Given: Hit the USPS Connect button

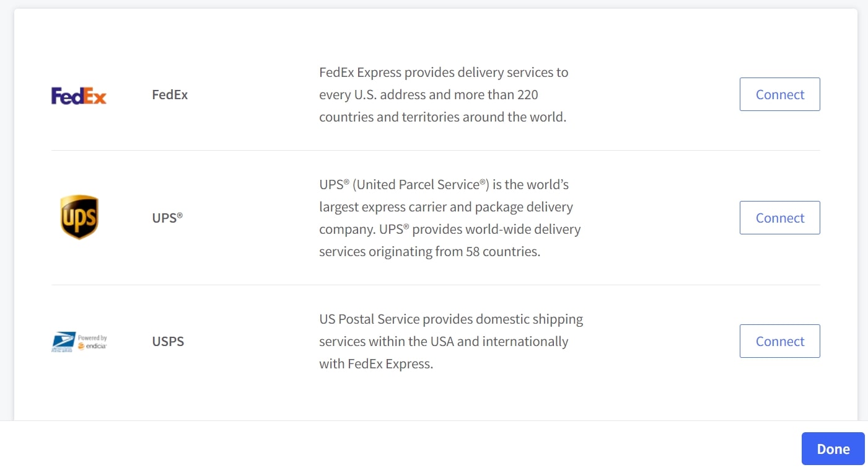Looking at the screenshot, I should 779,341.
